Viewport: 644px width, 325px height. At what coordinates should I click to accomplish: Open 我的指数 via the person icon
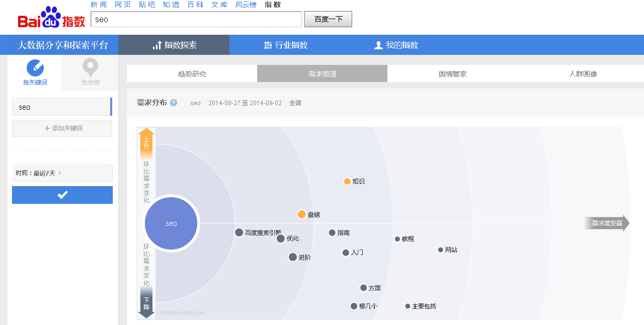coord(378,45)
